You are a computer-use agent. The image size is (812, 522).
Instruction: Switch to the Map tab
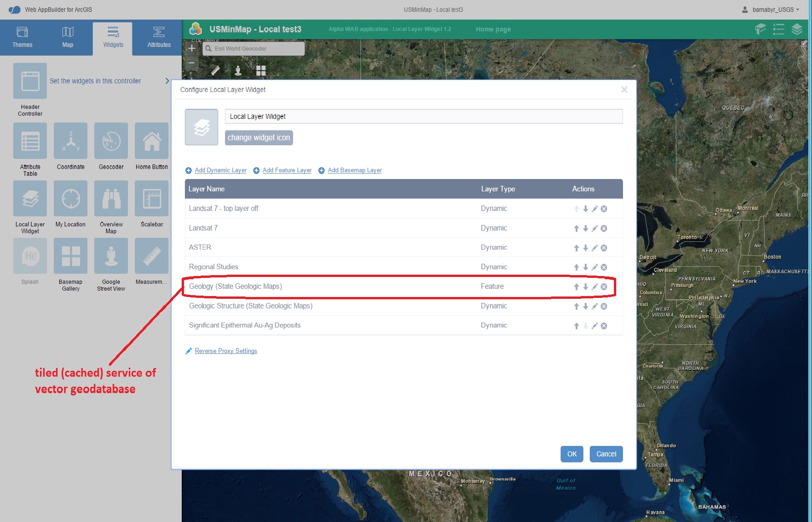click(x=67, y=38)
